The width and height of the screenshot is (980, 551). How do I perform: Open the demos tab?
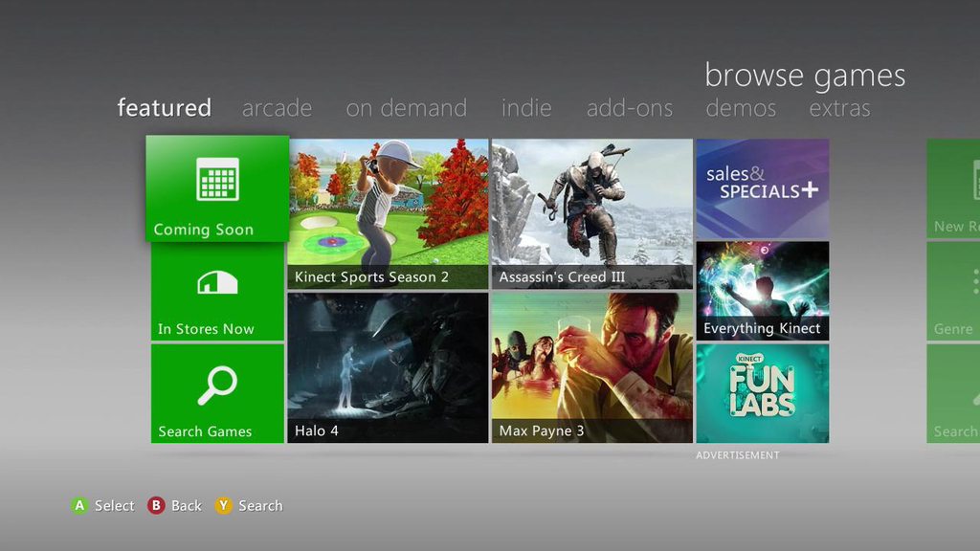click(741, 108)
